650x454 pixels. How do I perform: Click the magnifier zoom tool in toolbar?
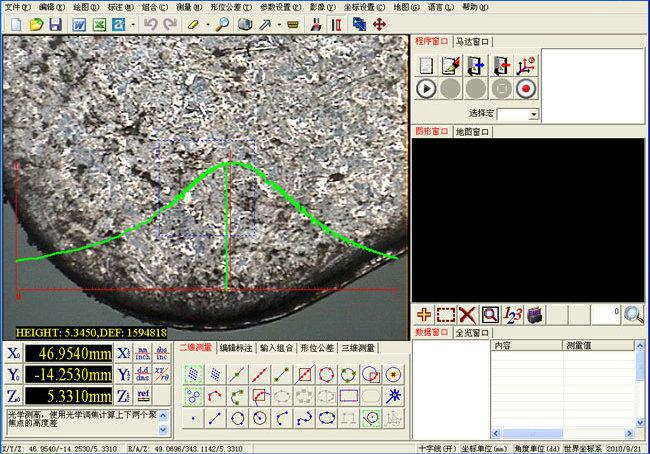pyautogui.click(x=222, y=23)
